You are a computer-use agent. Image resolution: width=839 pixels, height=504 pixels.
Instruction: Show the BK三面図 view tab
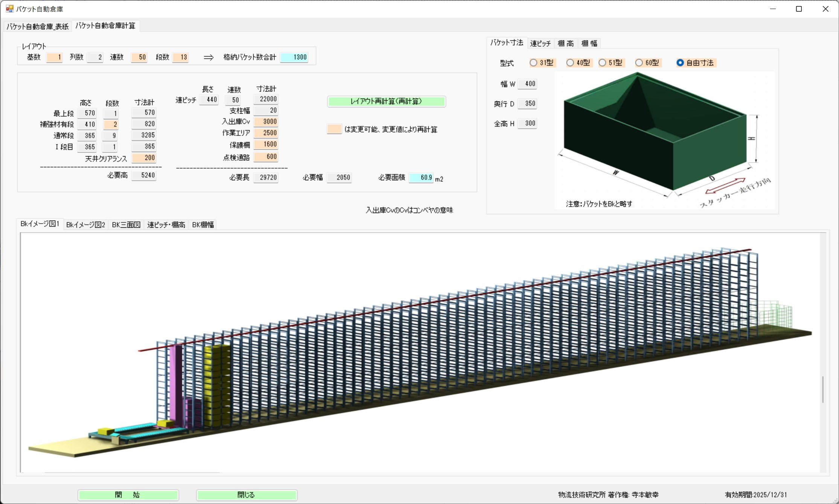(126, 225)
